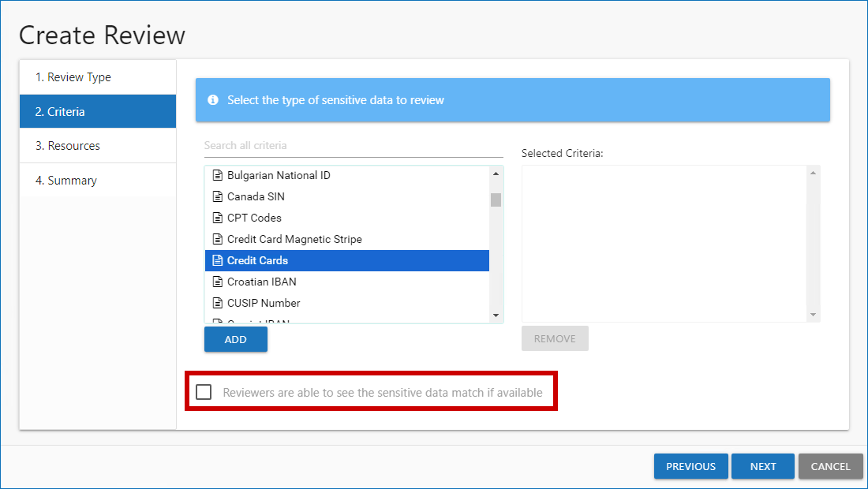
Task: Click the Croatian IBAN document icon
Action: pos(219,282)
